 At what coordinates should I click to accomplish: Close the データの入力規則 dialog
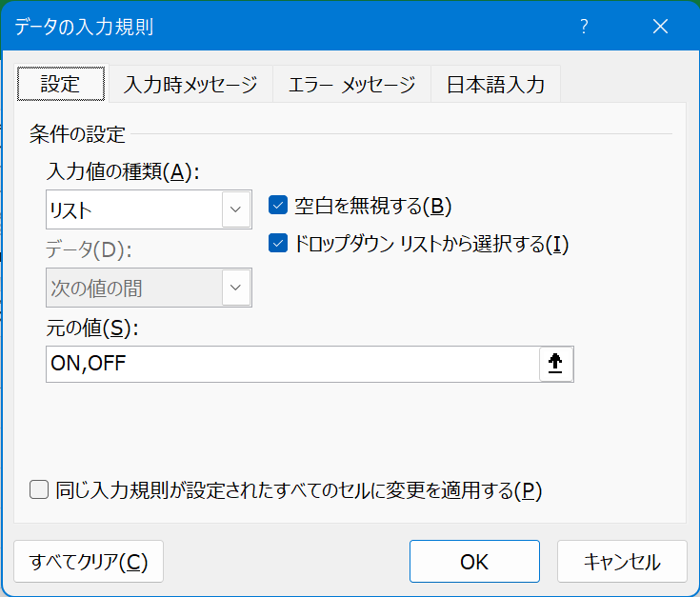pyautogui.click(x=660, y=27)
